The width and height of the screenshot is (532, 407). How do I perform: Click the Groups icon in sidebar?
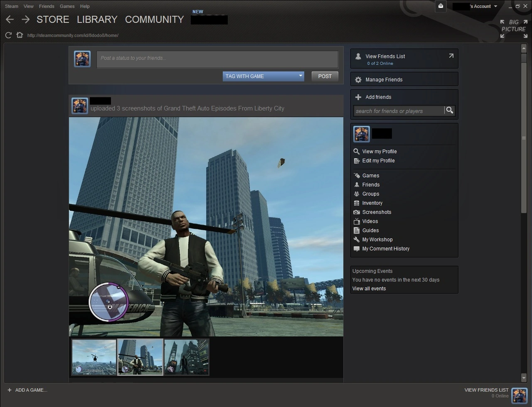pos(357,194)
